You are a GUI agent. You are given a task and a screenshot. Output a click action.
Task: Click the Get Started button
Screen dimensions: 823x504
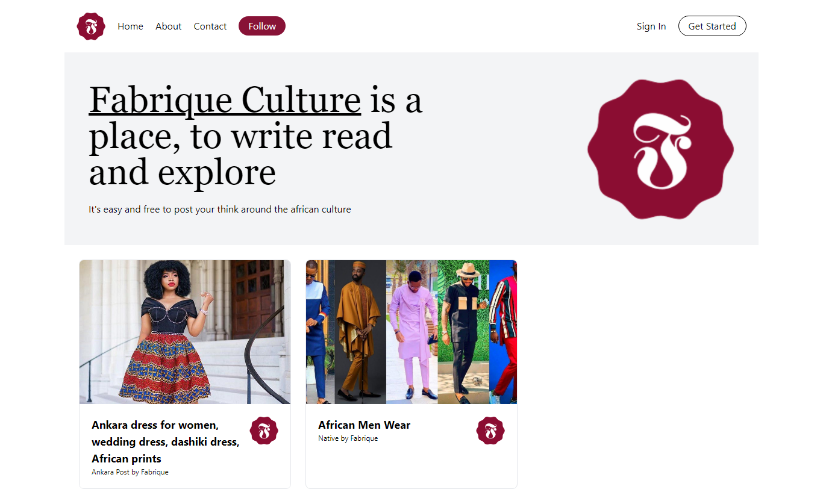pos(712,26)
